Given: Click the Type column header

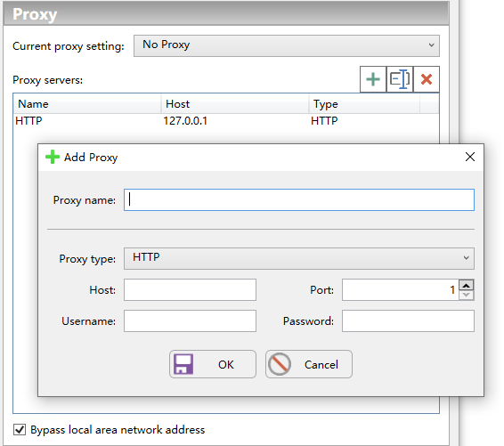Looking at the screenshot, I should [364, 104].
